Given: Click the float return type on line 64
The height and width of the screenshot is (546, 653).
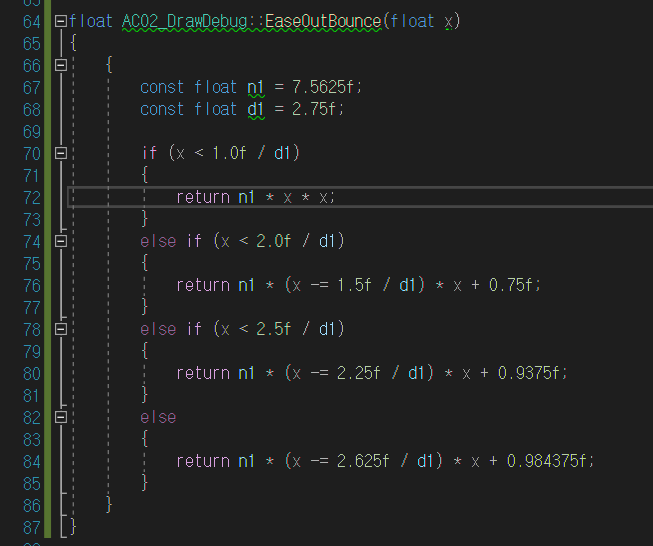Looking at the screenshot, I should pos(91,21).
